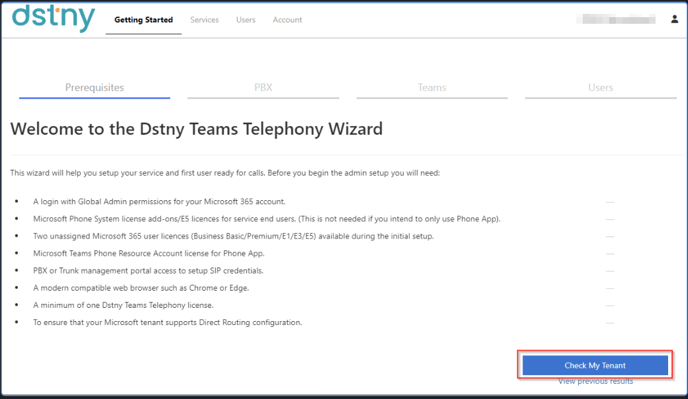This screenshot has width=688, height=399.
Task: Click the Check My Tenant button
Action: pyautogui.click(x=595, y=365)
